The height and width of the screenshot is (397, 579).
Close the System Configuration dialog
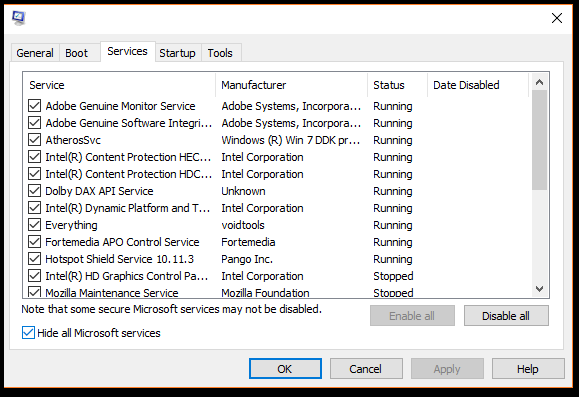[556, 18]
